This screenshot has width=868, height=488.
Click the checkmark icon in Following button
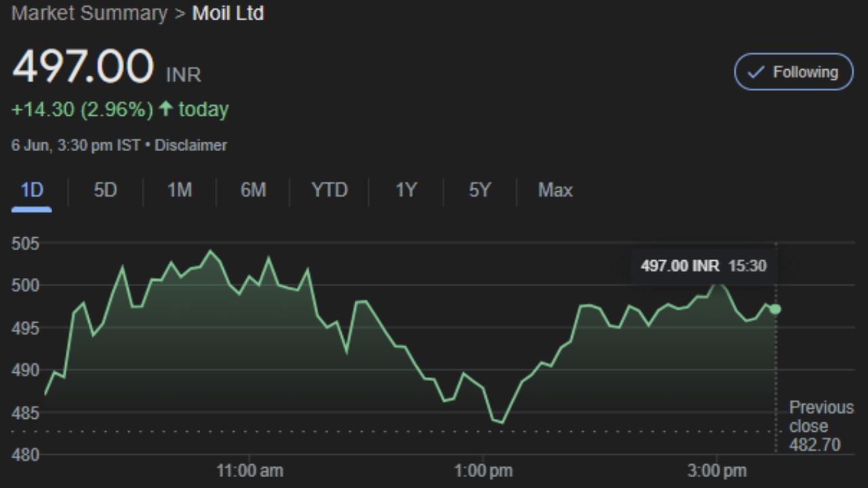[x=757, y=72]
